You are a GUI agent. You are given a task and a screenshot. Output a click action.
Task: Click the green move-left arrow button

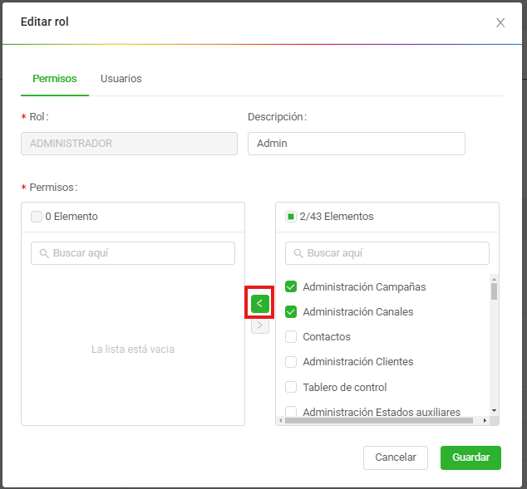[259, 303]
